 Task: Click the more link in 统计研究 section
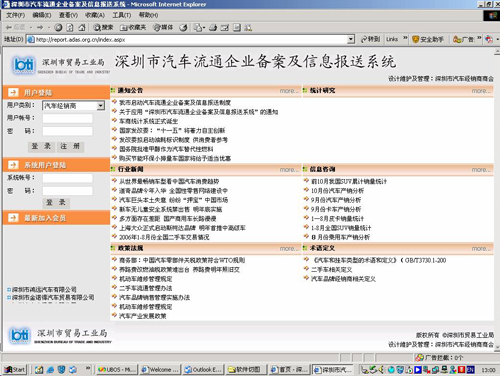coord(481,91)
